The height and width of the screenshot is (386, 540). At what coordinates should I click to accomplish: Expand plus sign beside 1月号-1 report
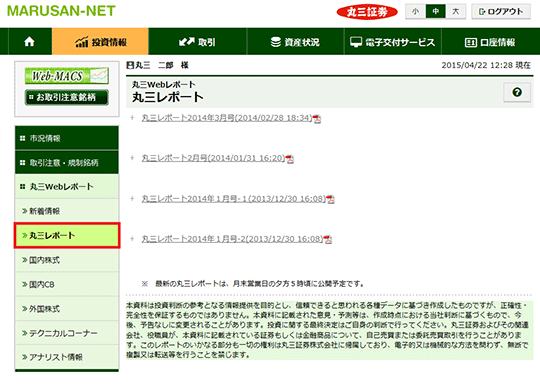coord(132,198)
